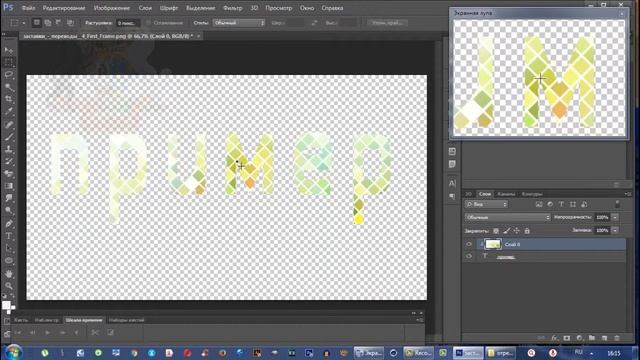Play the timeline
This screenshot has width=640, height=360.
point(47,333)
